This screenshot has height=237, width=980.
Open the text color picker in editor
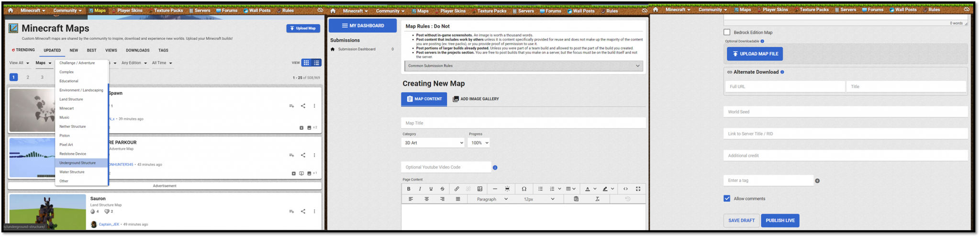tap(590, 189)
